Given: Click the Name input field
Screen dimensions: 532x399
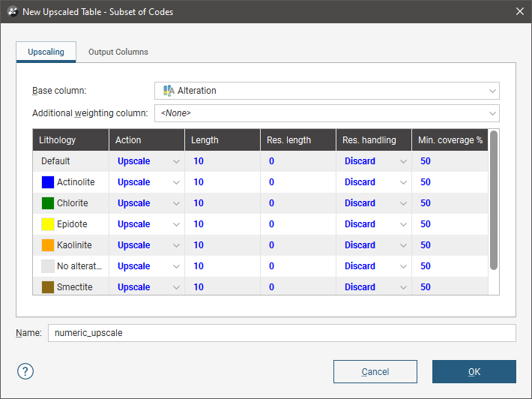Looking at the screenshot, I should 282,333.
